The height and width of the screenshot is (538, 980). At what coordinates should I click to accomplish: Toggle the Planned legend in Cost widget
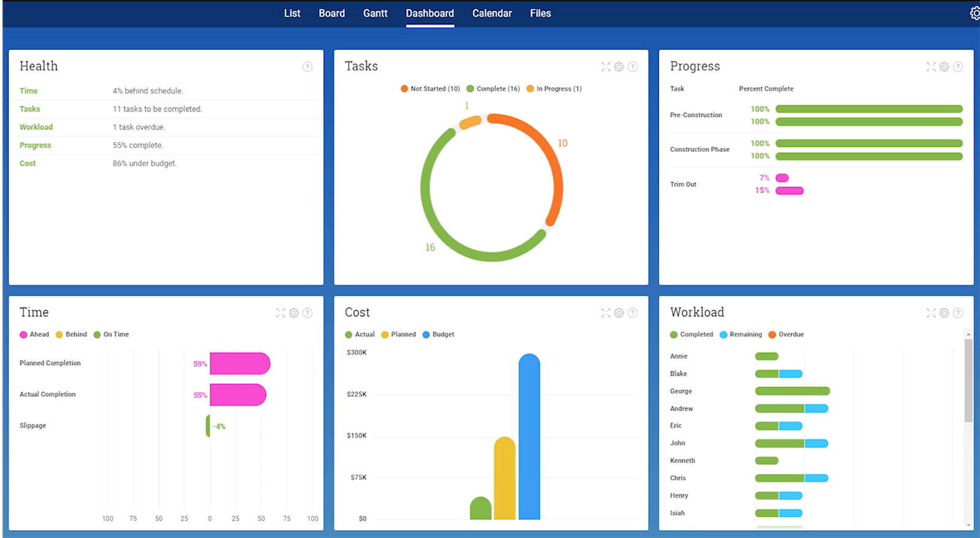click(x=398, y=335)
